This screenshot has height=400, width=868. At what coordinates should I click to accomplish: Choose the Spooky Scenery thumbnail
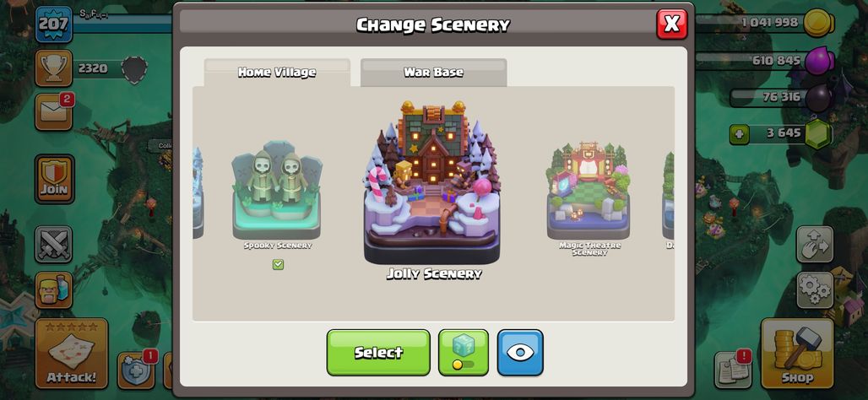pos(277,191)
